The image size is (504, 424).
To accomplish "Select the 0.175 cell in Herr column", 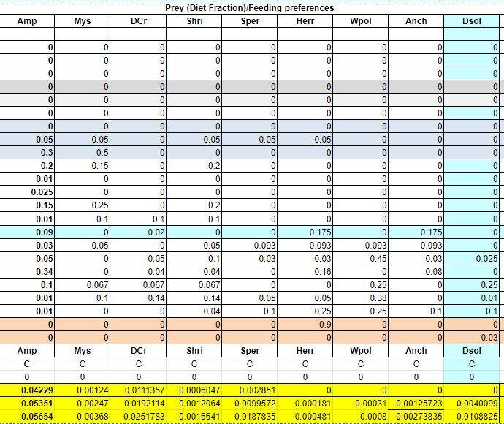I will [x=305, y=232].
